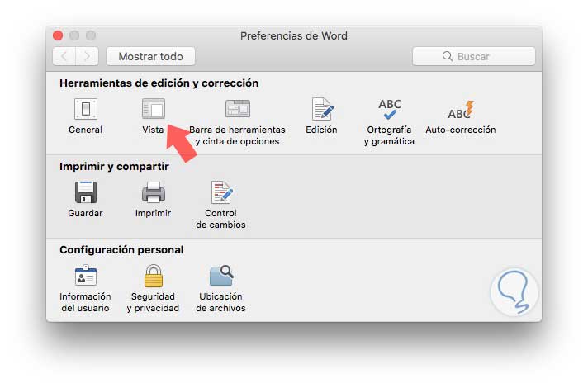Go back with the left chevron button
The width and height of the screenshot is (588, 388).
pos(64,57)
